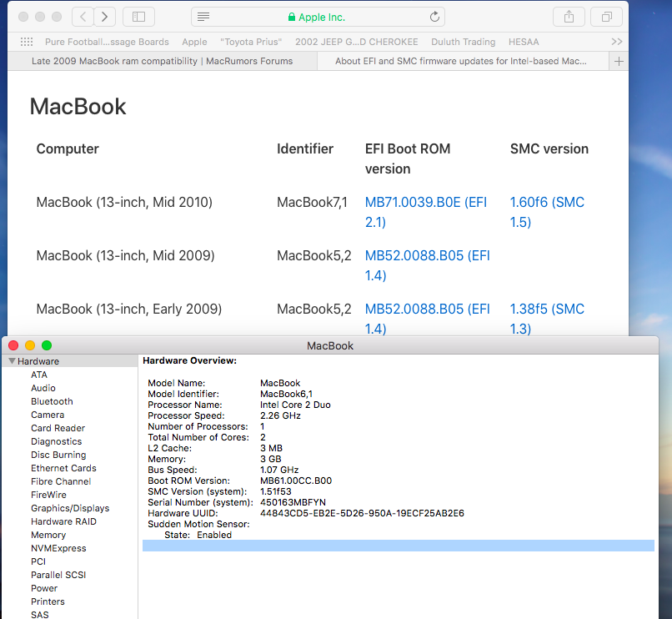The image size is (672, 619).
Task: Open 1.60f6 (SMC 1.5) link
Action: coord(547,212)
